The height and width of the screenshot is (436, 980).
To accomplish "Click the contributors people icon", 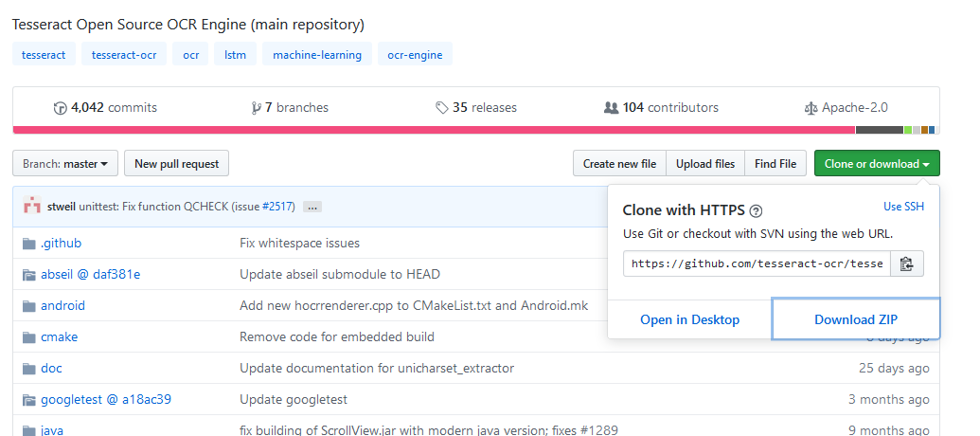I will [x=611, y=108].
